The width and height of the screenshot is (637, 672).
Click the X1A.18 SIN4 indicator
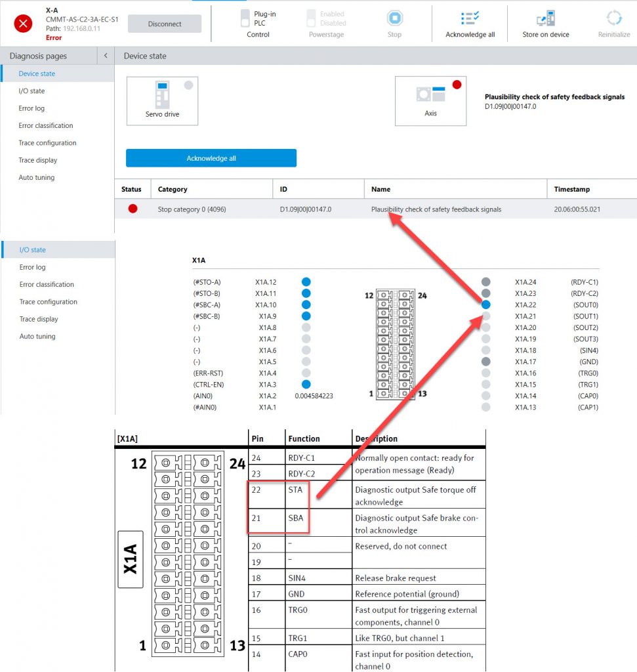point(485,350)
